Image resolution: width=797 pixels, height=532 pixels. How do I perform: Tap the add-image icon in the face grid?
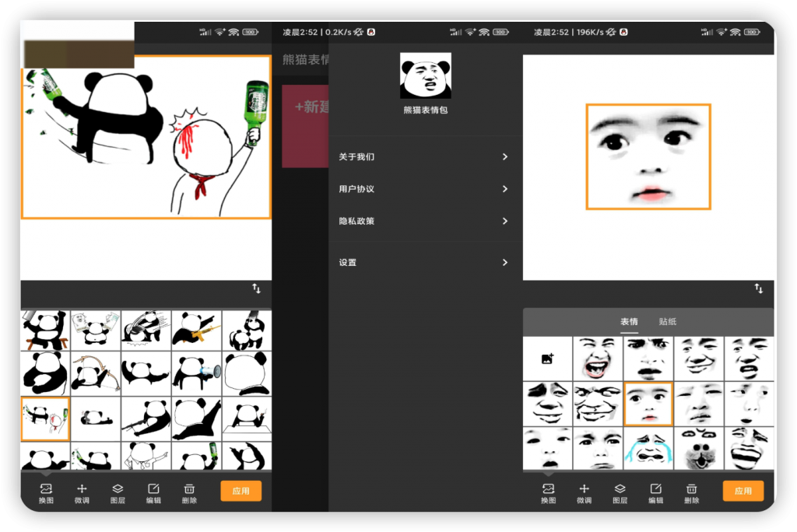[547, 359]
